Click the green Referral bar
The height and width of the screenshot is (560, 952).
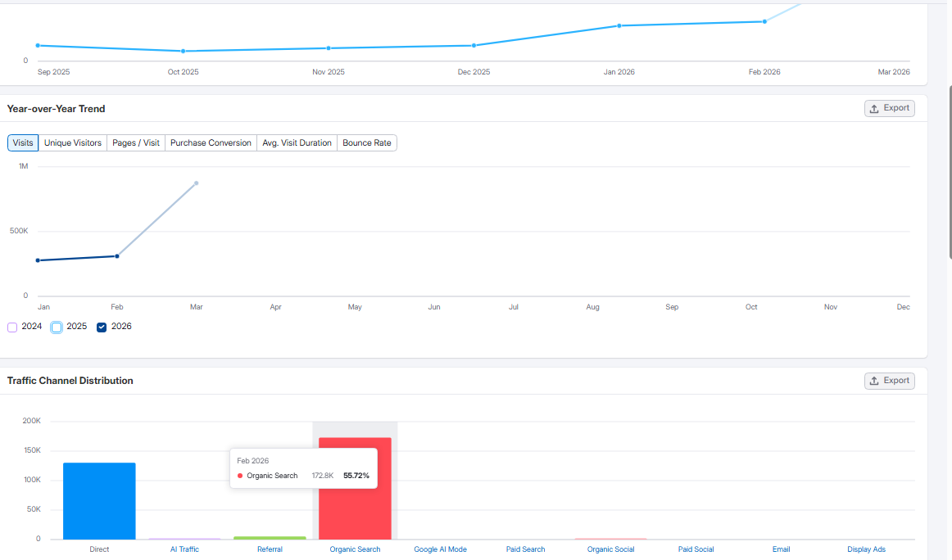click(x=270, y=538)
